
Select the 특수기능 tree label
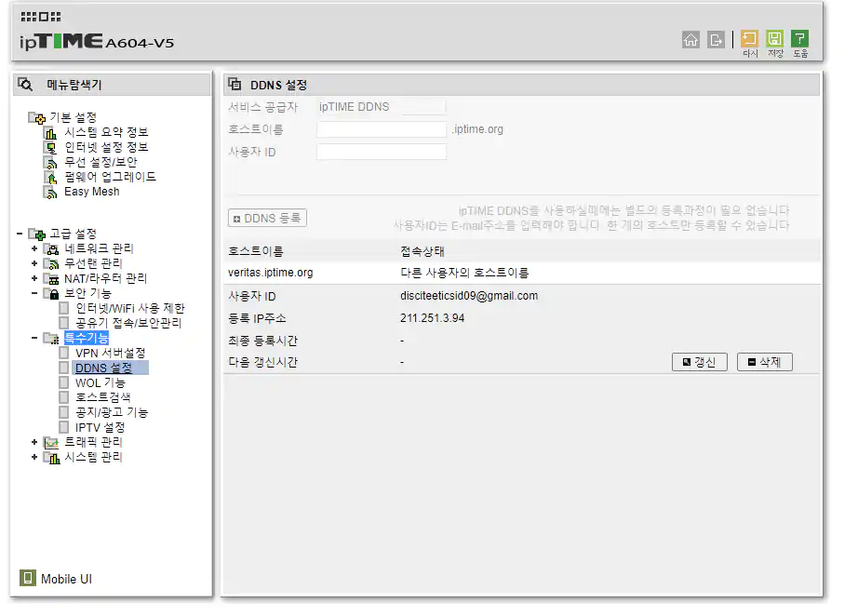click(87, 338)
